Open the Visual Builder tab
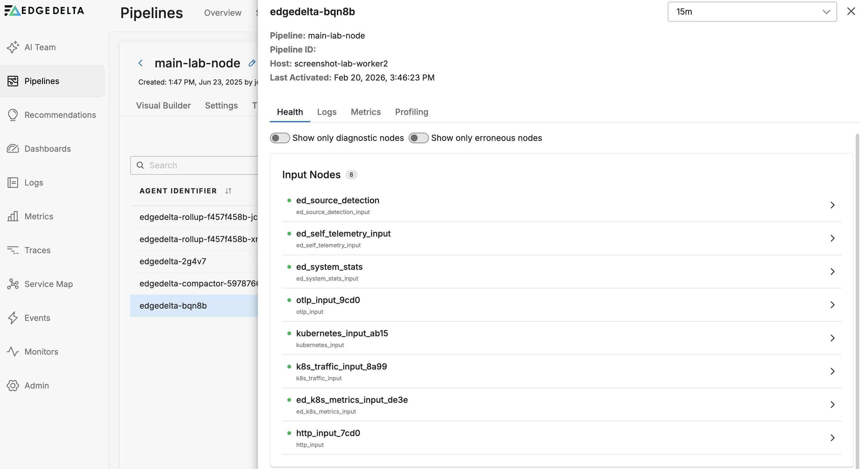Screen dimensions: 868x469 tap(164, 105)
